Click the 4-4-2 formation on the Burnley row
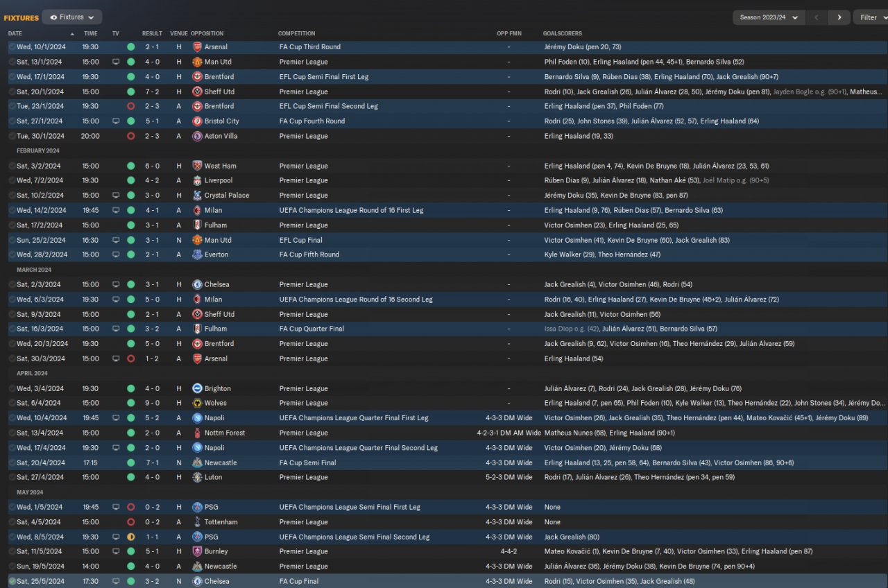The height and width of the screenshot is (588, 888). pyautogui.click(x=509, y=551)
